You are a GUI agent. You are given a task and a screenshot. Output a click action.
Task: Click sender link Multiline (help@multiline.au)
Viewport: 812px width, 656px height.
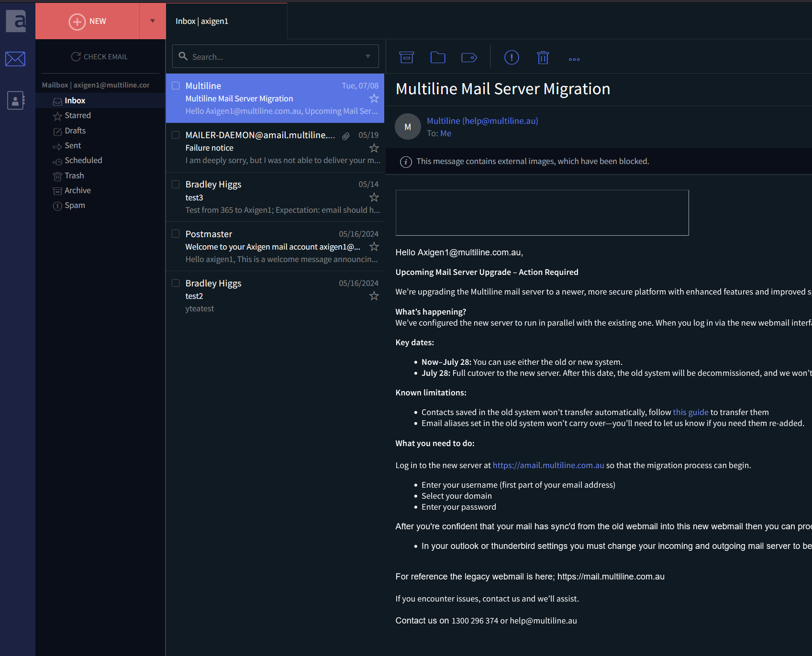pos(482,121)
